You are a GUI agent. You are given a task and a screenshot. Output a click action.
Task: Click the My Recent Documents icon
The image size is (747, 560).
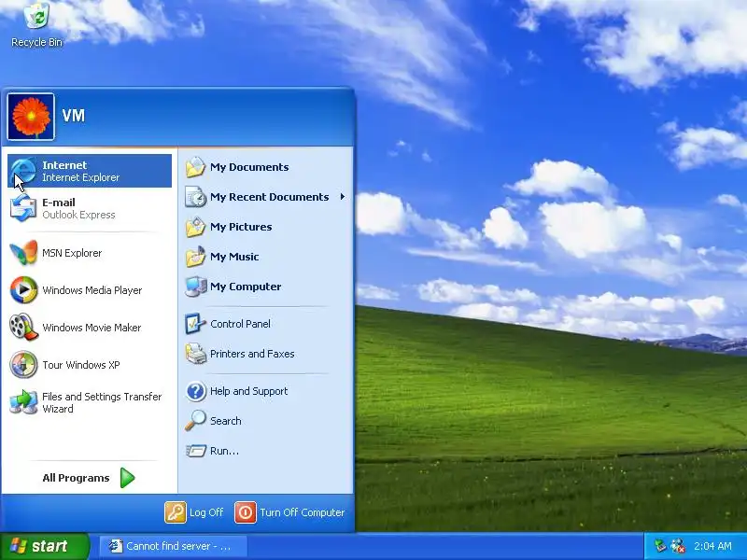point(195,197)
